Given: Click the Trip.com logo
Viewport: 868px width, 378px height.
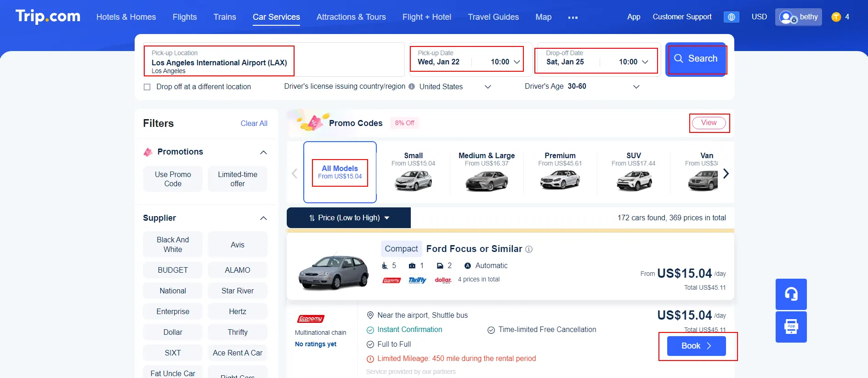Looking at the screenshot, I should (48, 16).
